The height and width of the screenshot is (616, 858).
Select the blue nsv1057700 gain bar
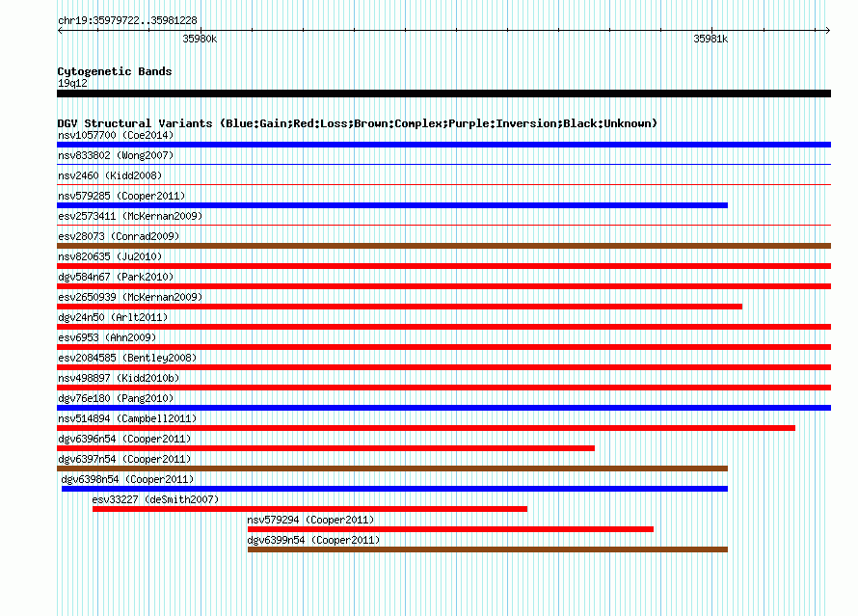[x=443, y=145]
